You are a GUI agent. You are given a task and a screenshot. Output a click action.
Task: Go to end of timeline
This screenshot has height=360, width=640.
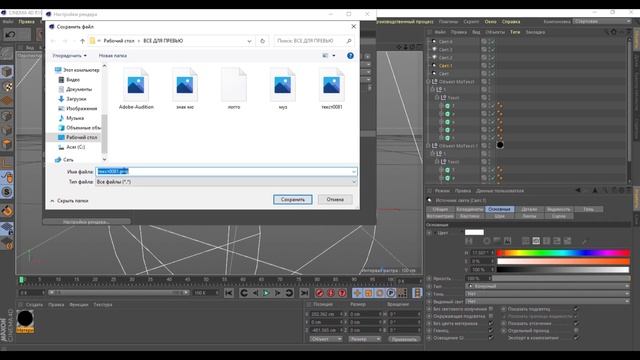[304, 293]
